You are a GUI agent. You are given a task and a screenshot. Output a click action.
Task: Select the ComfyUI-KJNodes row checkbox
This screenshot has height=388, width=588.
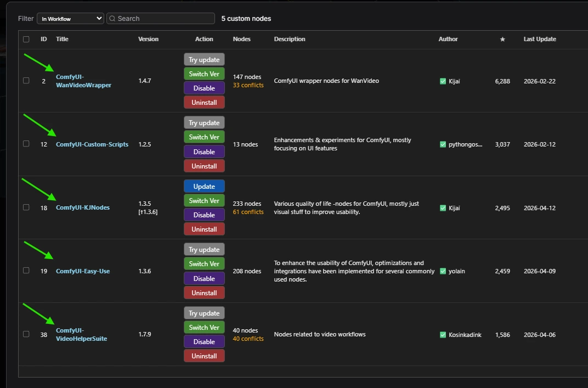(26, 207)
